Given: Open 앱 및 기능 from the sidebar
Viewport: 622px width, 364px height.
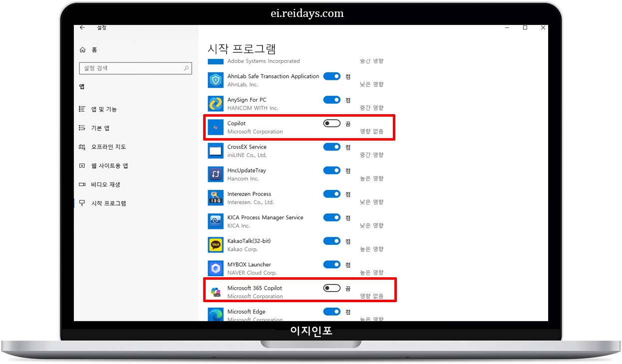Looking at the screenshot, I should pos(102,109).
